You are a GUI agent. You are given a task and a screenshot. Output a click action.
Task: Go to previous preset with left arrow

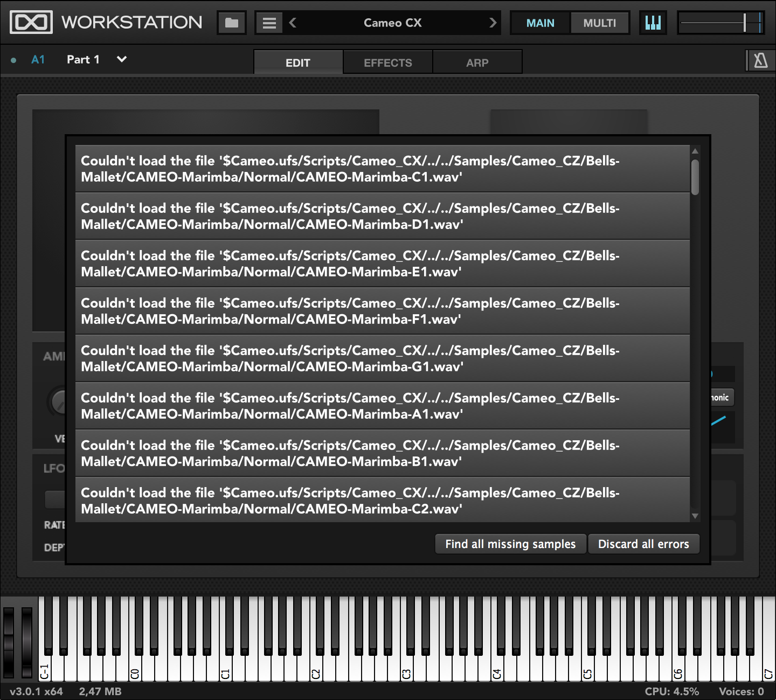pos(293,23)
